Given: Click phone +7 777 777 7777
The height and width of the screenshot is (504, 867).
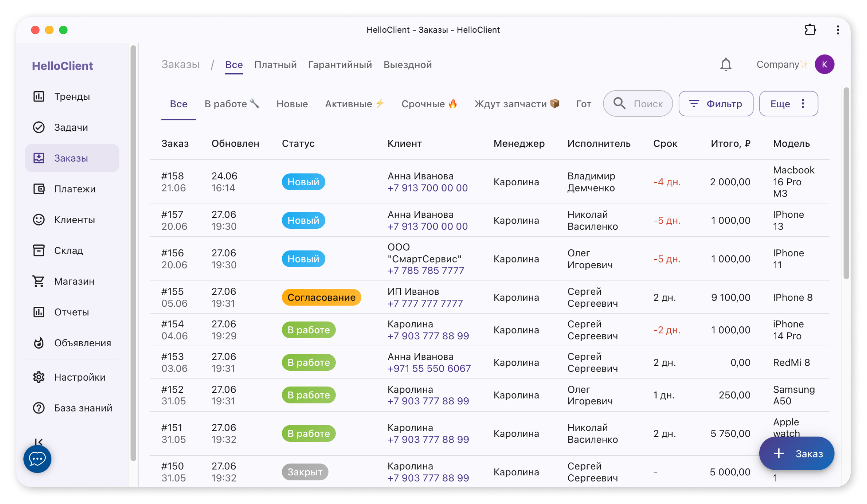Looking at the screenshot, I should 425,303.
